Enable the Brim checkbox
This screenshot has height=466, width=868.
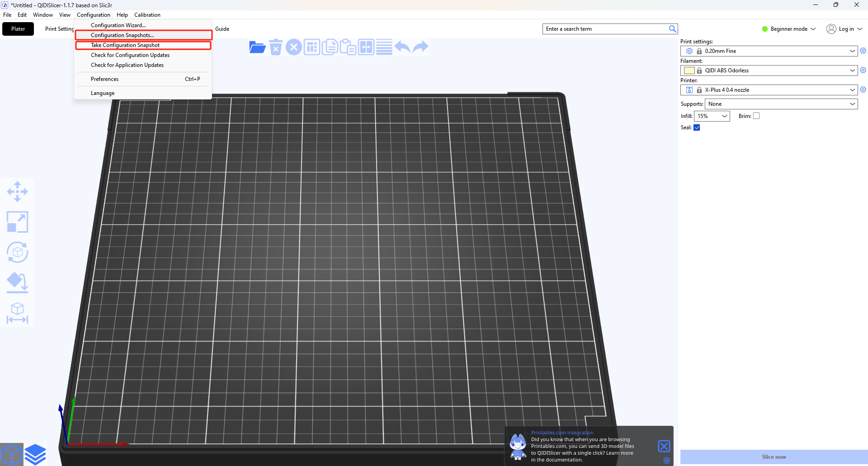tap(756, 116)
